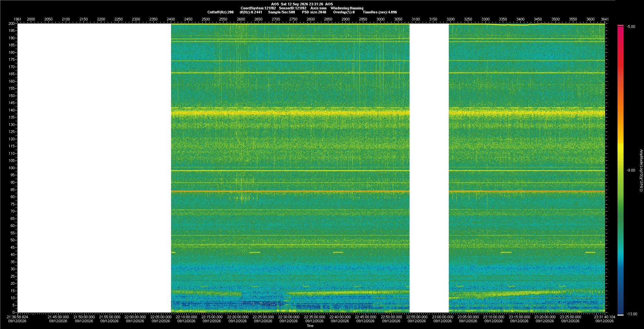Viewport: 644px width, 329px height.
Task: Click the Cutoff(Hz):200 parameter
Action: coord(220,12)
